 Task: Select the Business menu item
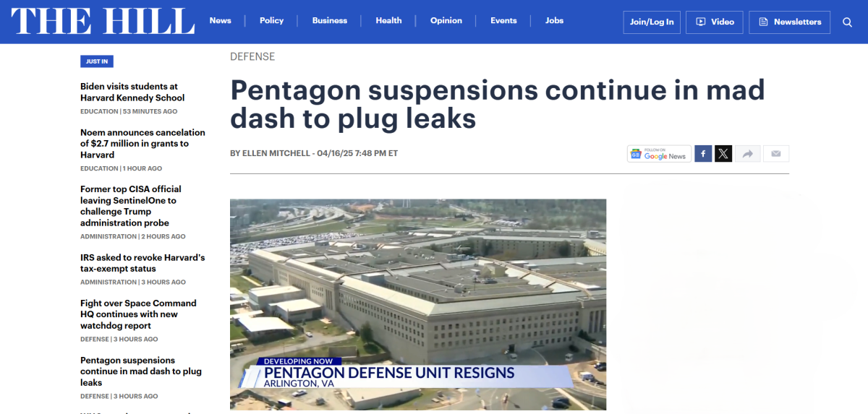tap(330, 20)
